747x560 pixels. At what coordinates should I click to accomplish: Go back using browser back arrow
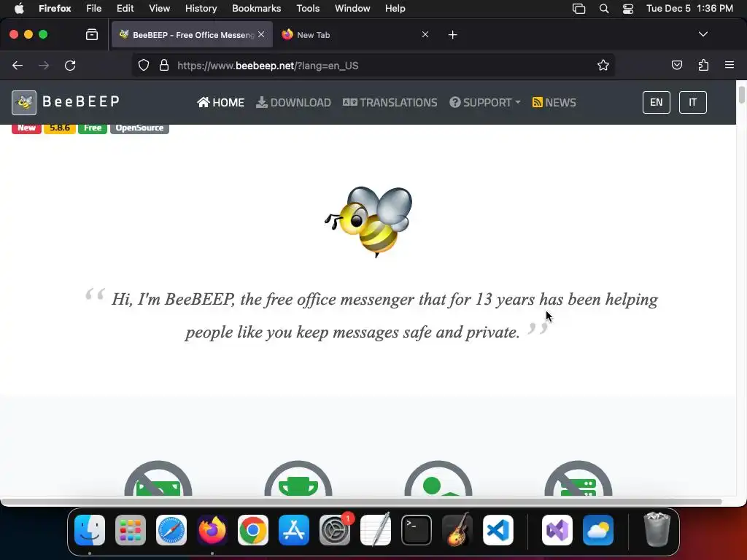point(18,66)
